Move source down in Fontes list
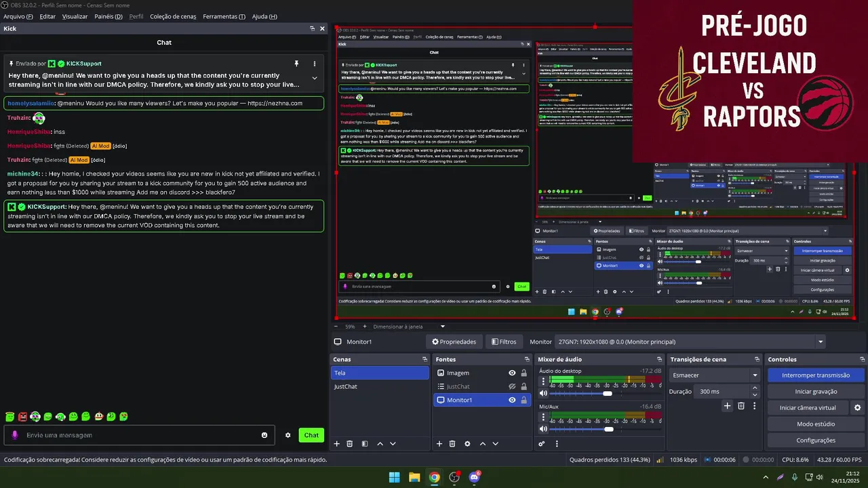This screenshot has height=488, width=868. [x=495, y=444]
